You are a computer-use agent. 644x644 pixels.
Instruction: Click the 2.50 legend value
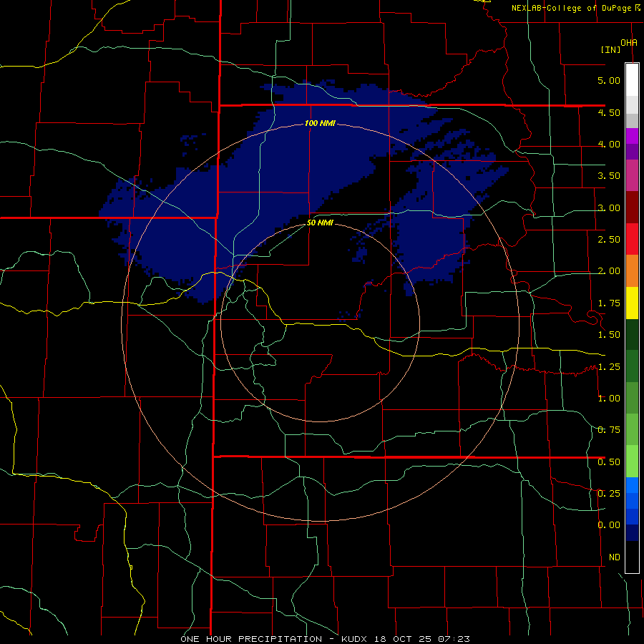(x=609, y=240)
